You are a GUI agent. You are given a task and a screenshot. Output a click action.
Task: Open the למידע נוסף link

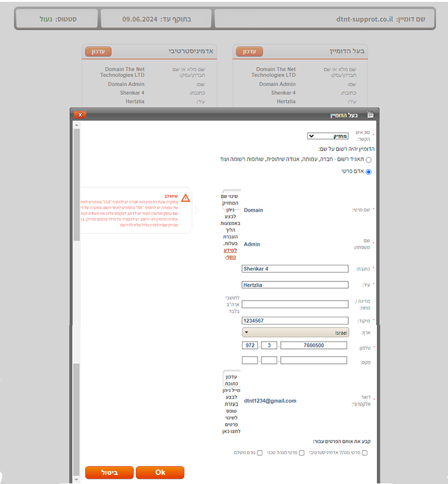pos(231,253)
